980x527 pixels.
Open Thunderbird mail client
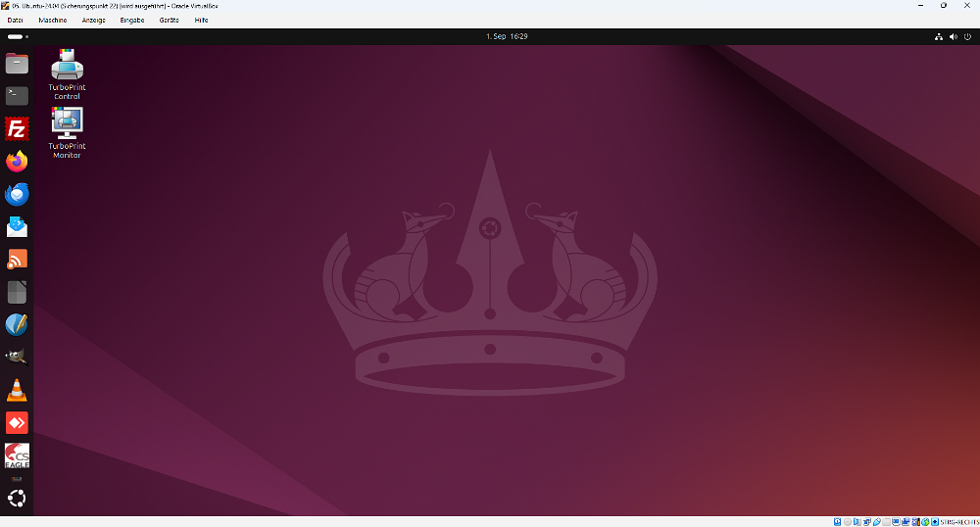[x=17, y=194]
